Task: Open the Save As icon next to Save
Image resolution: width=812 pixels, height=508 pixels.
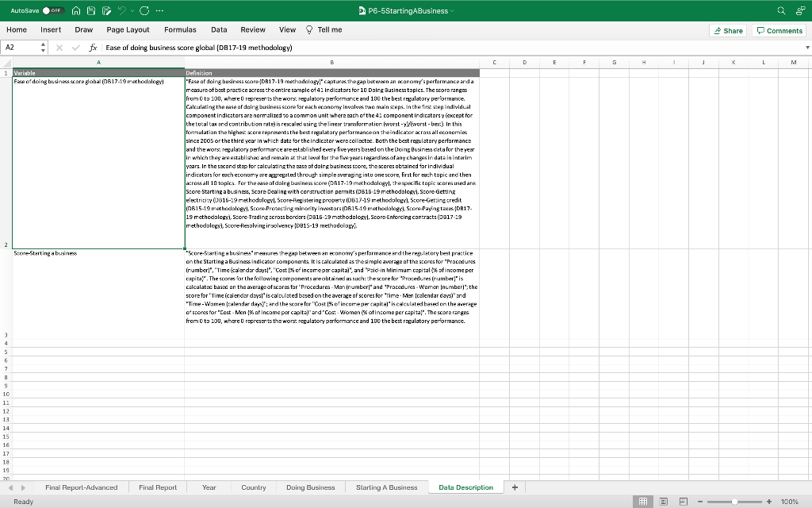Action: tap(107, 10)
